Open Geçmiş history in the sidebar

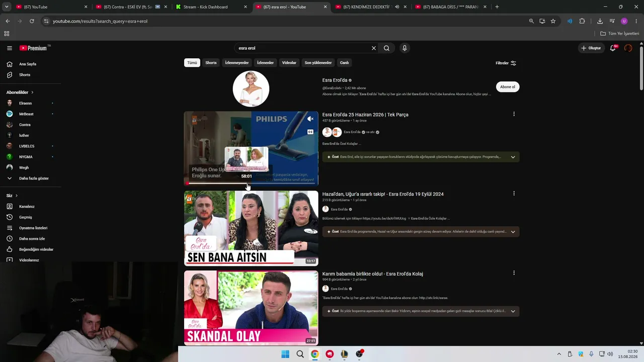tap(30, 217)
